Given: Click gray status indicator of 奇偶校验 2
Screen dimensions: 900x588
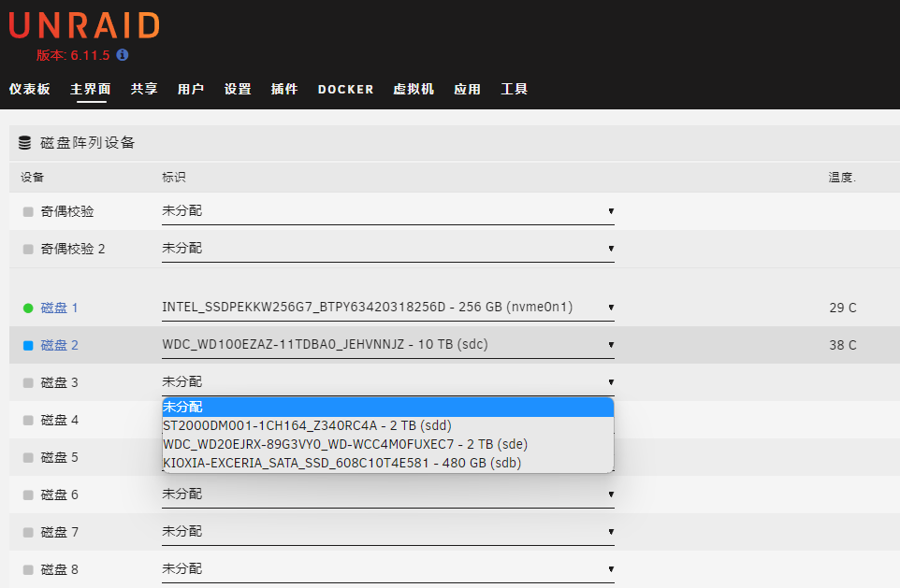Looking at the screenshot, I should [28, 250].
